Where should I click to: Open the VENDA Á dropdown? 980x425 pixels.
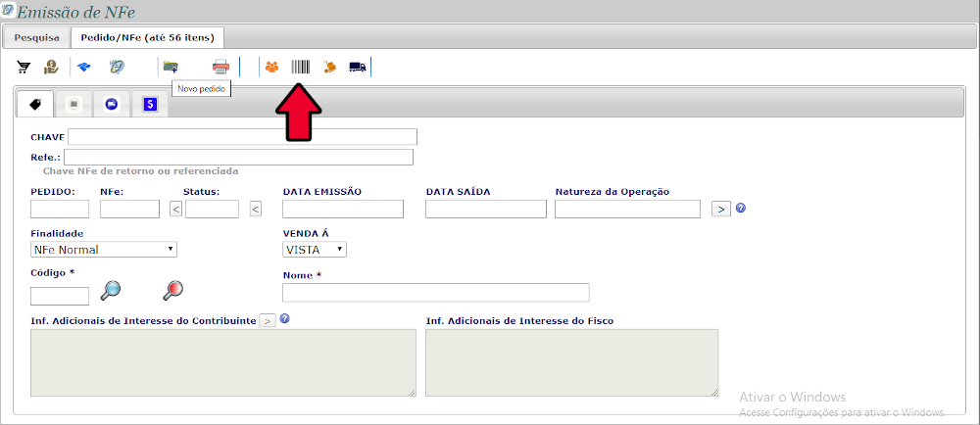click(314, 250)
